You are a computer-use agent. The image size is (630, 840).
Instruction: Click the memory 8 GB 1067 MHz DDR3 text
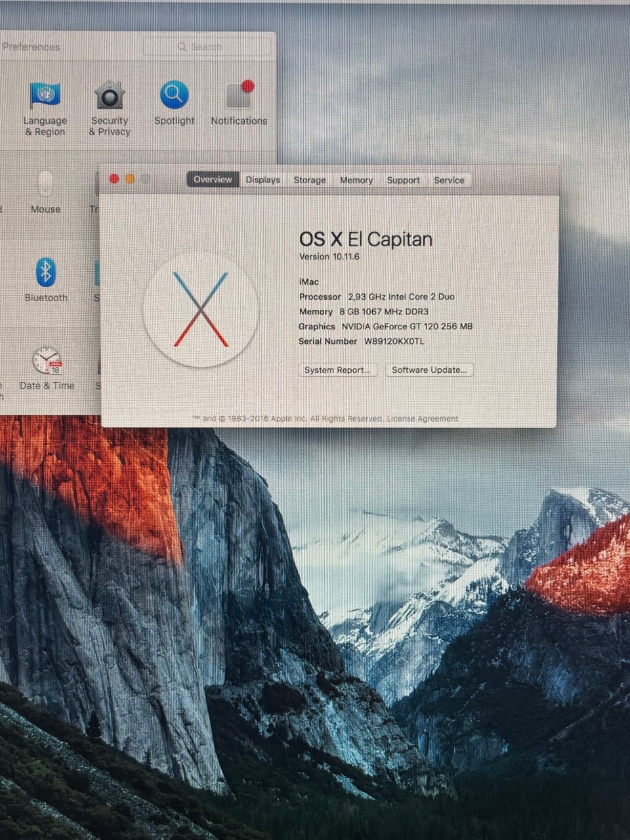pyautogui.click(x=384, y=312)
